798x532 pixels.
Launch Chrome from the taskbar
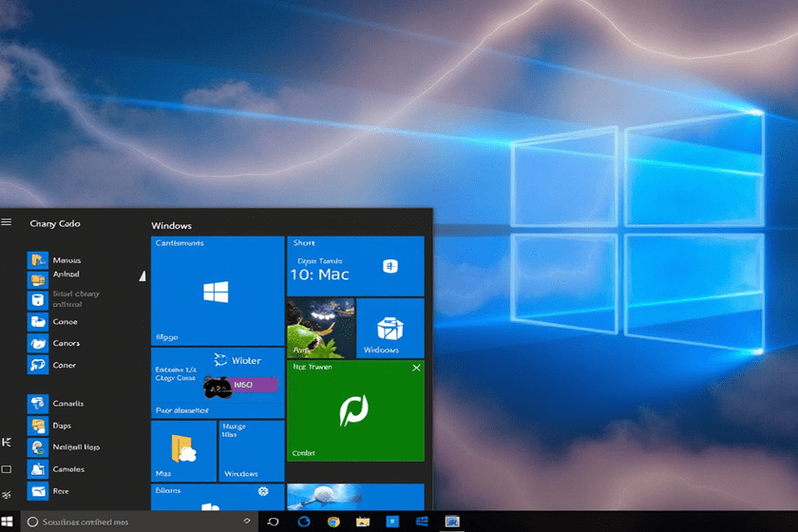tap(333, 522)
